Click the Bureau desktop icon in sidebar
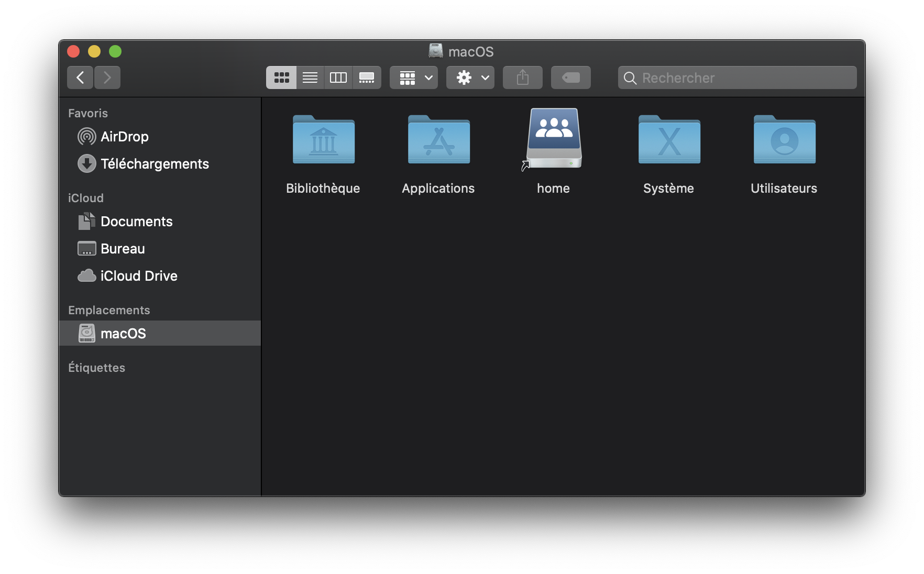This screenshot has width=924, height=574. [87, 248]
